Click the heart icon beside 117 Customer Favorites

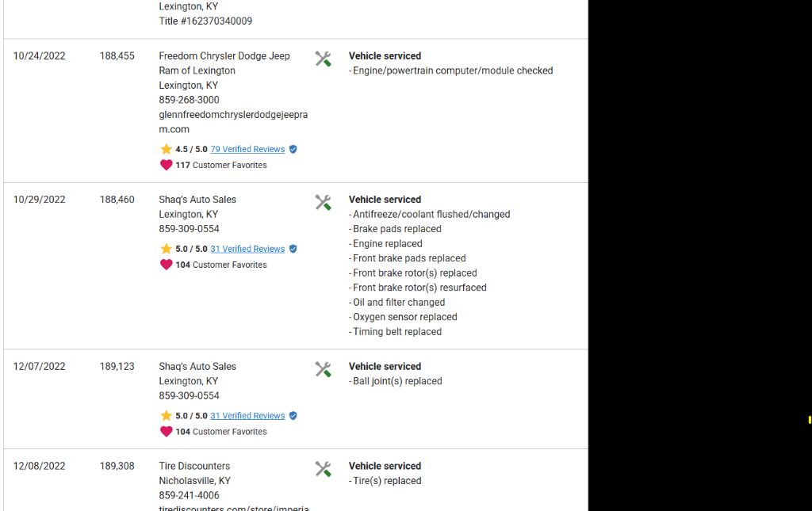click(166, 165)
